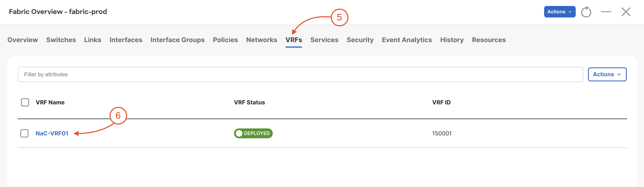Minimize the Fabric Overview panel
This screenshot has height=187, width=644.
click(x=606, y=12)
